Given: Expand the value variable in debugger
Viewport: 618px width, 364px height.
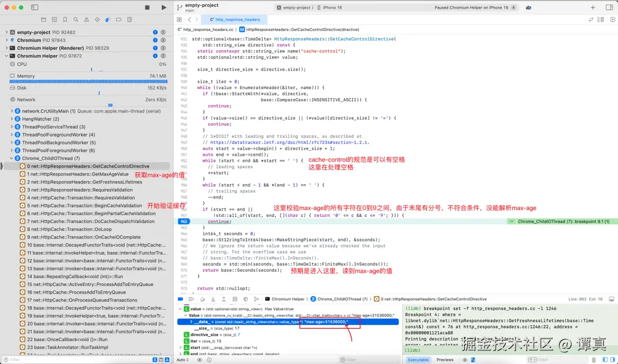Looking at the screenshot, I should click(180, 309).
